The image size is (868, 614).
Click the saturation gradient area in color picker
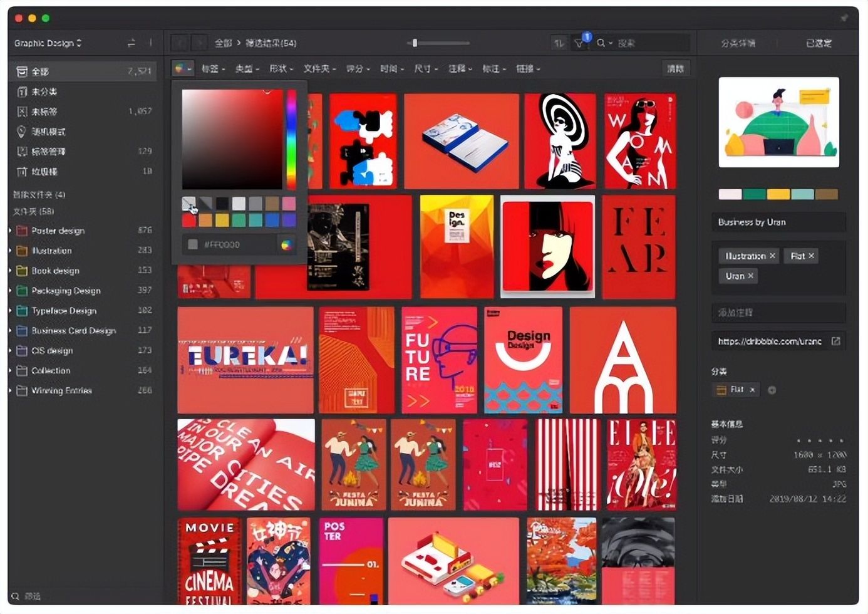[x=232, y=139]
